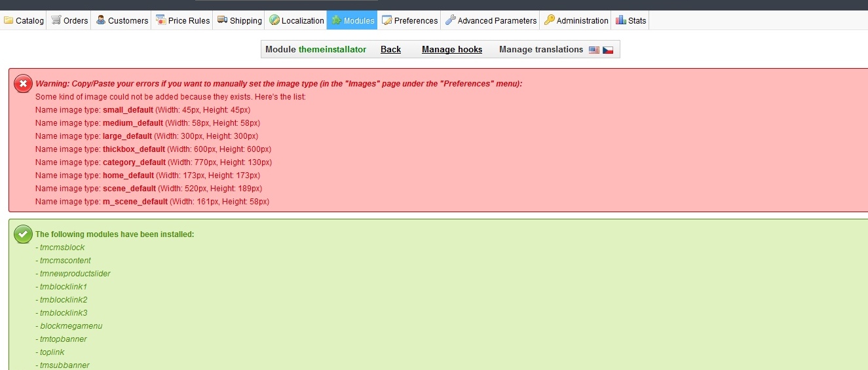Screen dimensions: 868x370
Task: Click the Manage hooks link
Action: coord(452,50)
